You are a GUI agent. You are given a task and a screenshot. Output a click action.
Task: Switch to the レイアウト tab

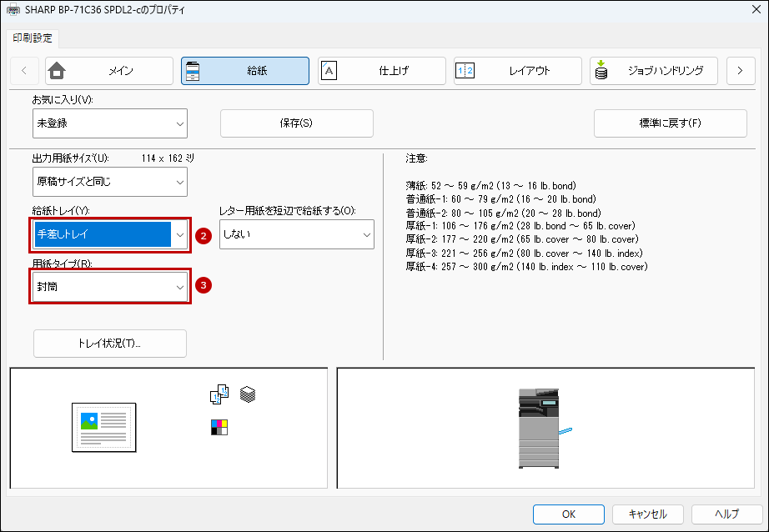(x=517, y=71)
